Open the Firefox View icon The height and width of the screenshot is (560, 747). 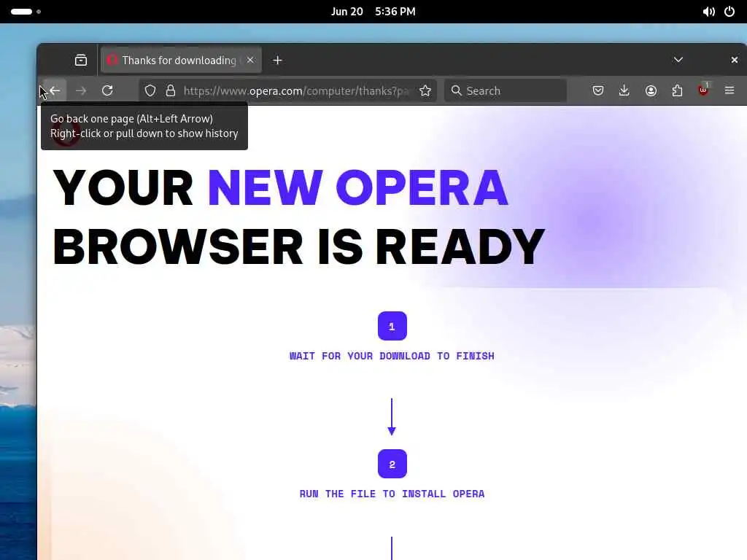[x=80, y=60]
